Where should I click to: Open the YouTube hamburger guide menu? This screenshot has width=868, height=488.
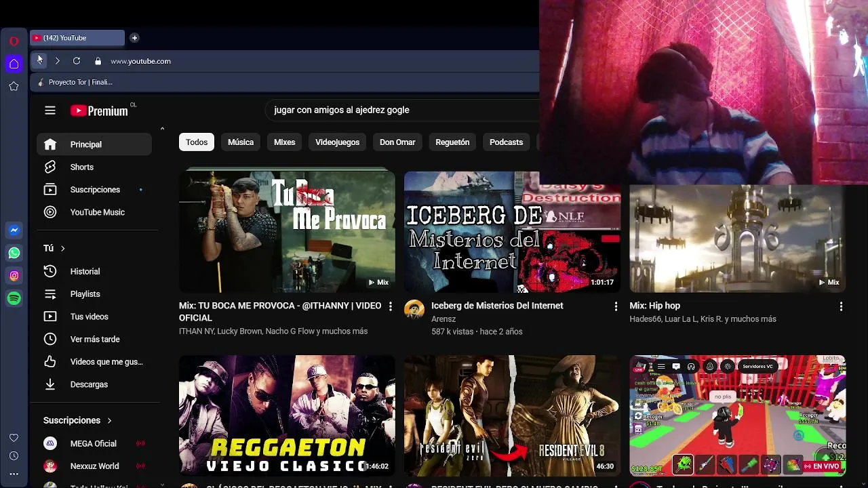tap(50, 110)
